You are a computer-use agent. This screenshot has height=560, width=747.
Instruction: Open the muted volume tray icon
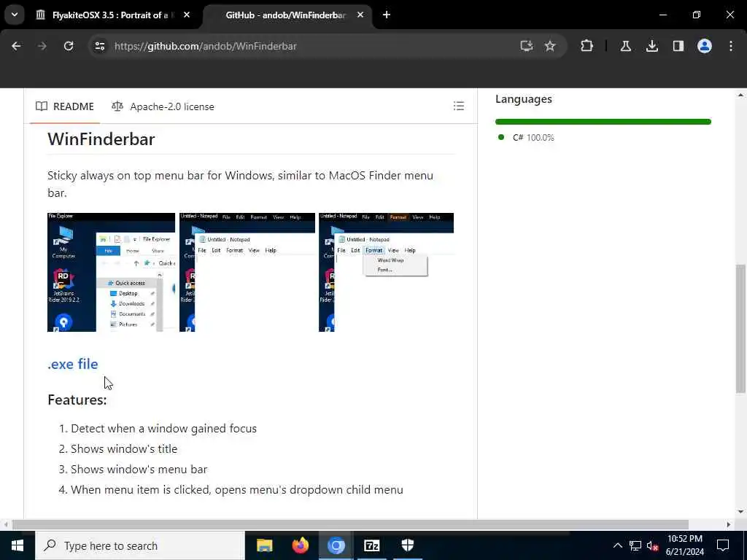(652, 545)
